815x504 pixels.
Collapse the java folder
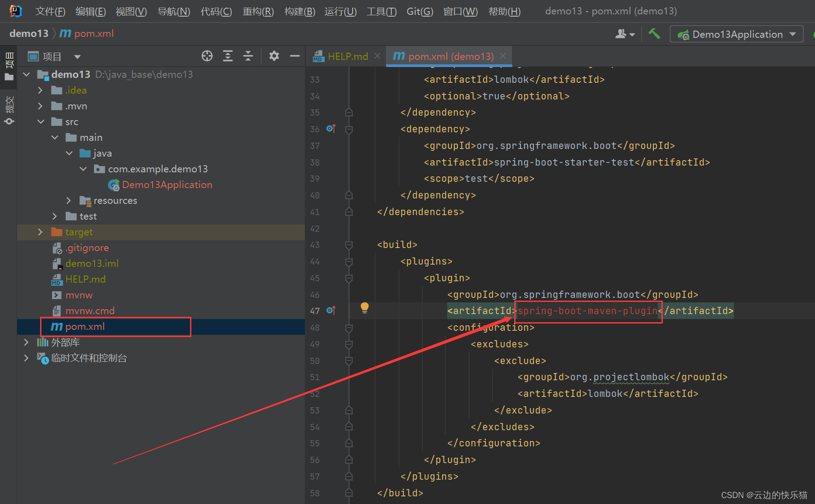click(69, 153)
